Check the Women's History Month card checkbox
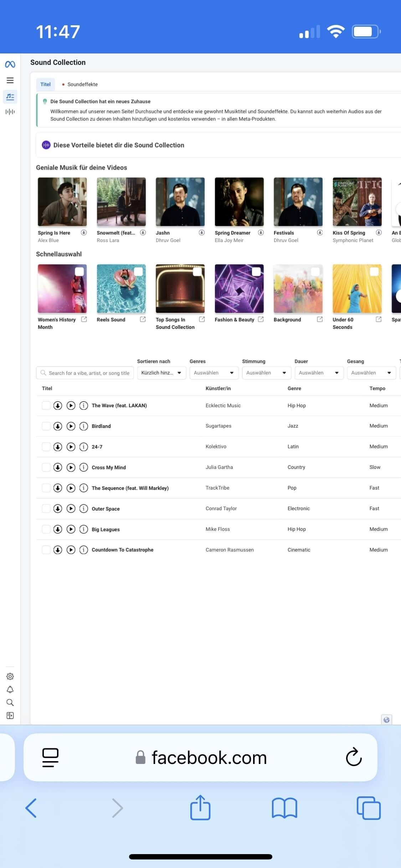 (79, 272)
